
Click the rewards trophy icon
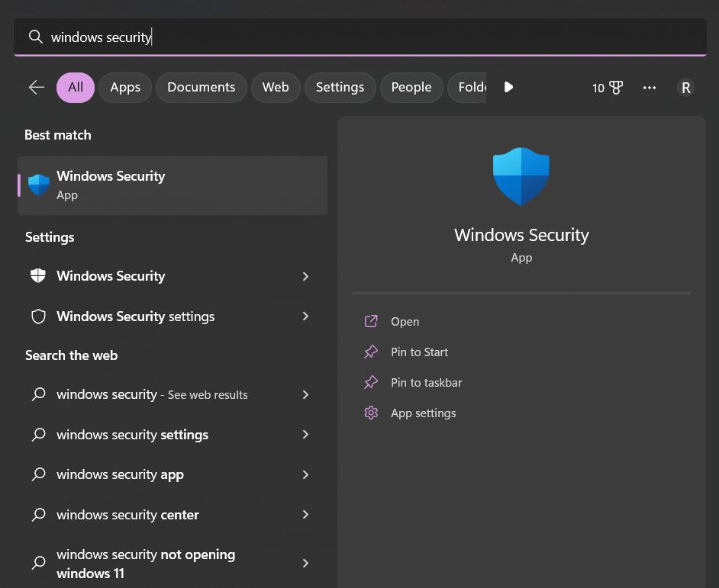[x=616, y=88]
